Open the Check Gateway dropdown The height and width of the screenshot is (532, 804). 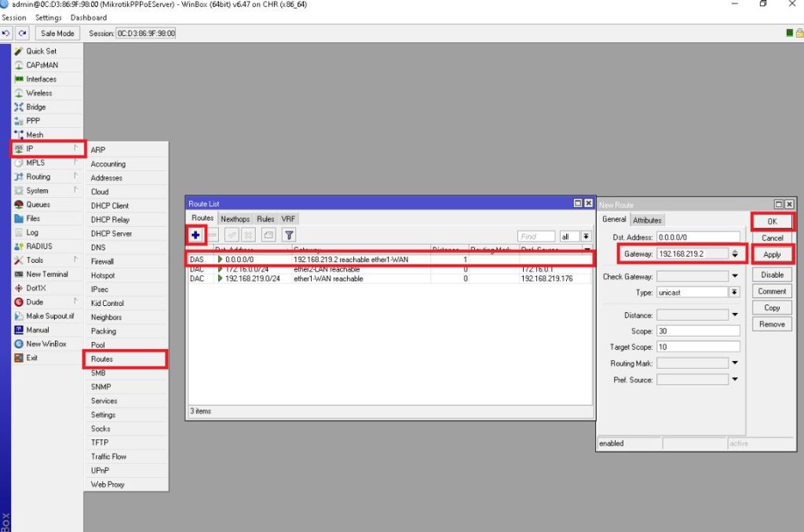(735, 276)
